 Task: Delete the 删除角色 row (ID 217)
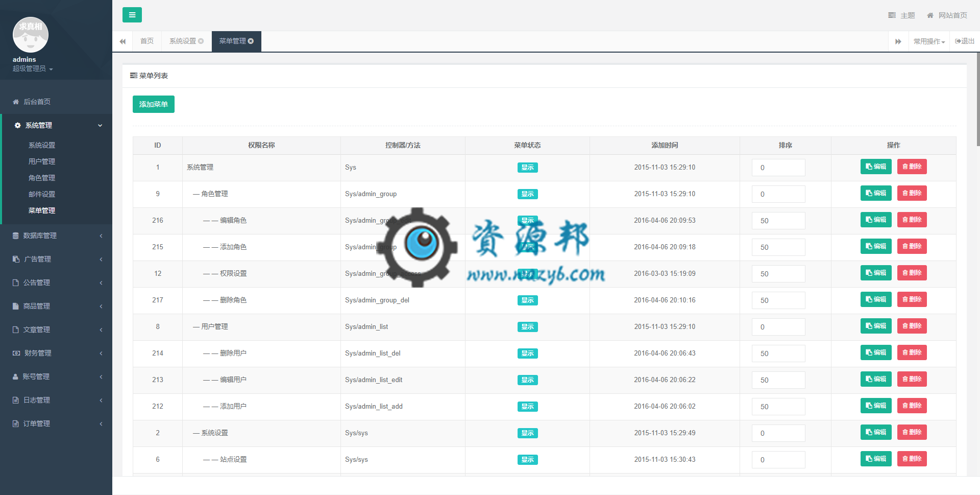click(912, 299)
